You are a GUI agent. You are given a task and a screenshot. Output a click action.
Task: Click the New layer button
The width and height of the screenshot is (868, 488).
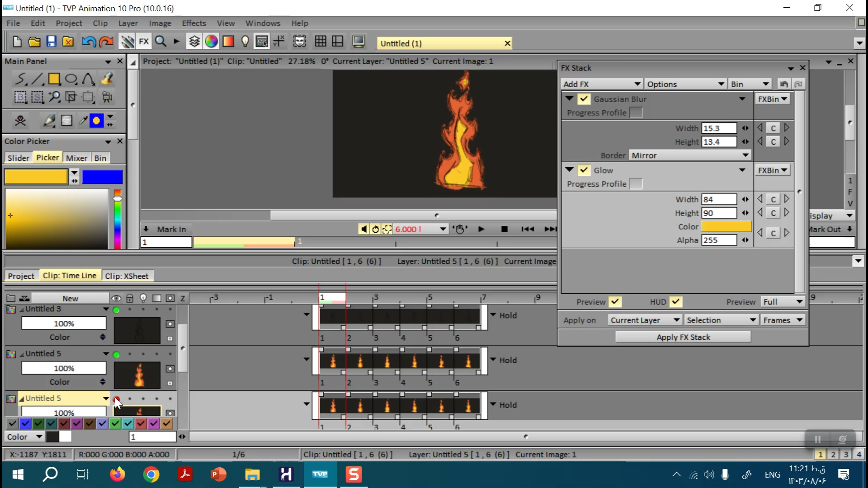70,298
